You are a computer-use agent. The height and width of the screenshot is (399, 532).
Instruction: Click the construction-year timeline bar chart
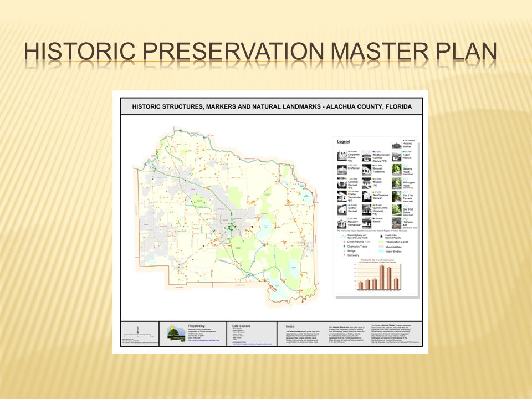(x=378, y=275)
